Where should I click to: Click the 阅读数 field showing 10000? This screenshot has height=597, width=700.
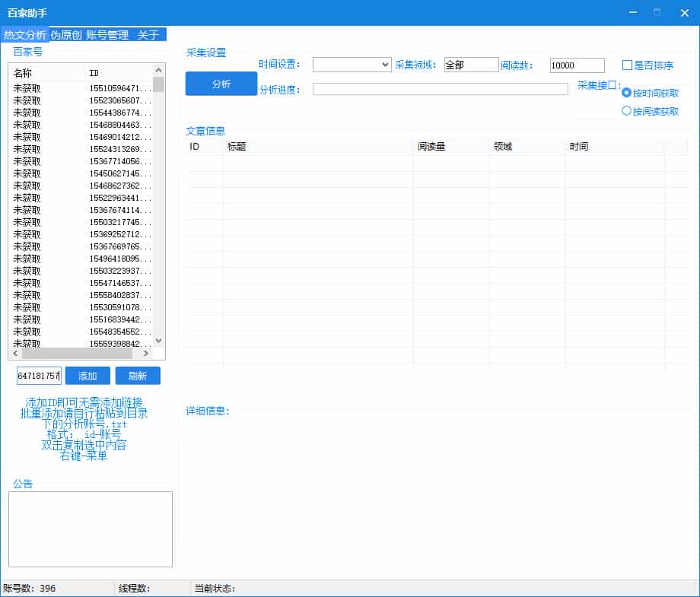click(x=577, y=65)
